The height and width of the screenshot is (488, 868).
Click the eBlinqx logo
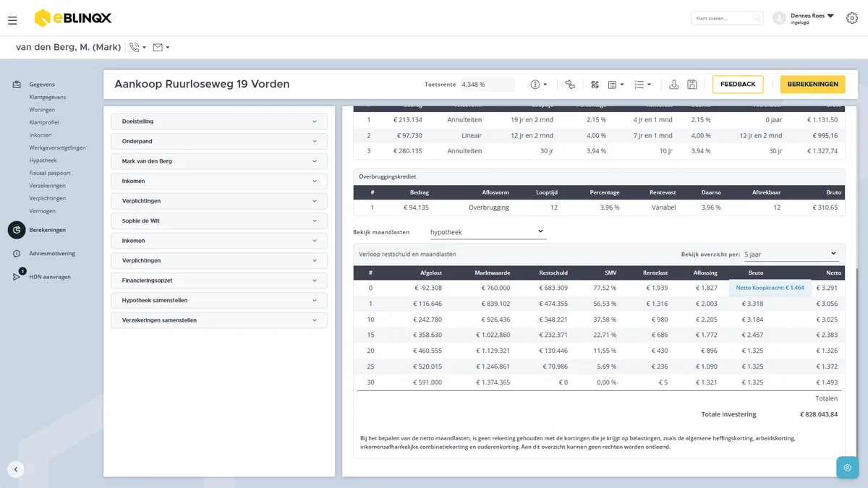point(73,18)
